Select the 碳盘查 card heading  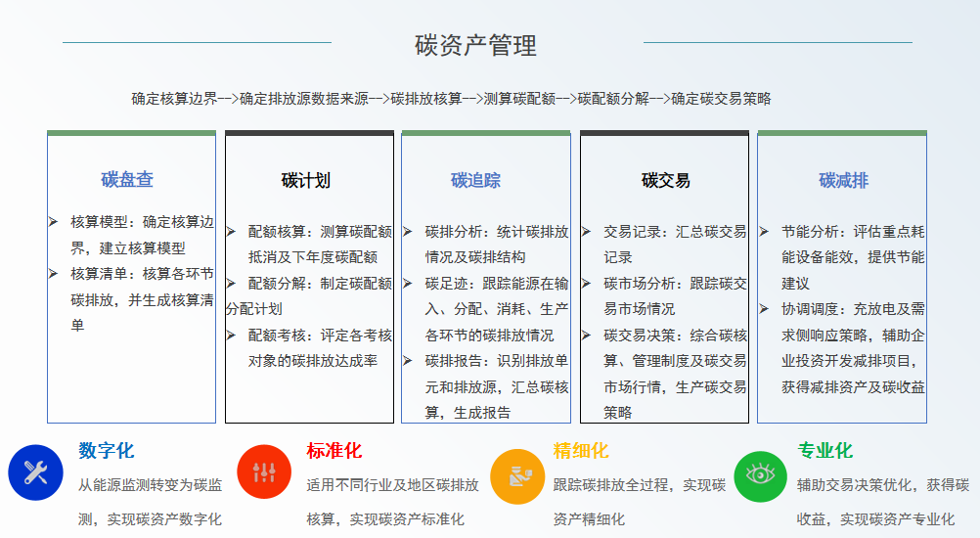(127, 180)
